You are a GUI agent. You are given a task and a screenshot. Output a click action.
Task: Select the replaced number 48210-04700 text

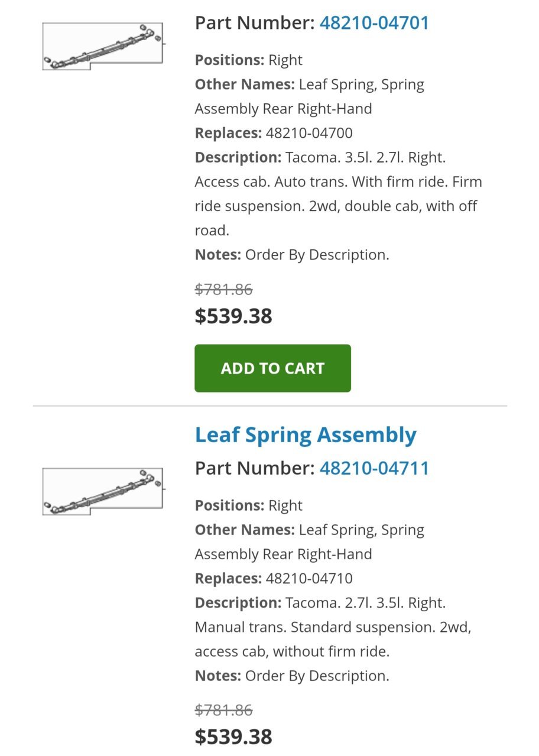[309, 133]
